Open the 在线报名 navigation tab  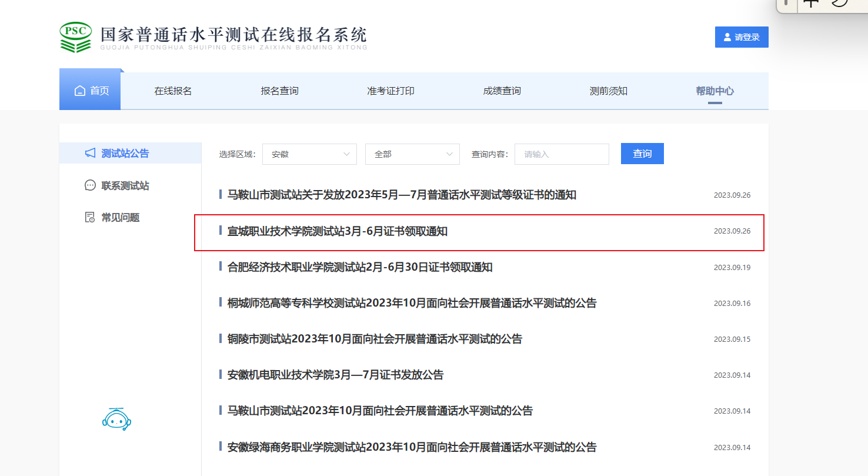tap(173, 91)
